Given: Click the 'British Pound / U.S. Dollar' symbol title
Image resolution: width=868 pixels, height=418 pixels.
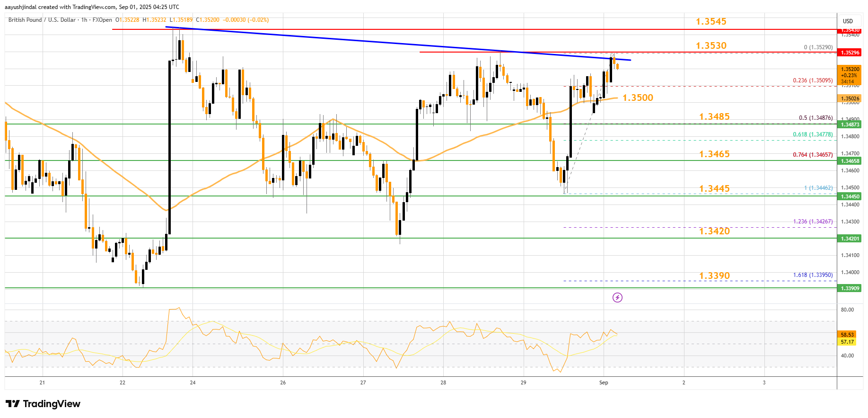Looking at the screenshot, I should coord(42,20).
